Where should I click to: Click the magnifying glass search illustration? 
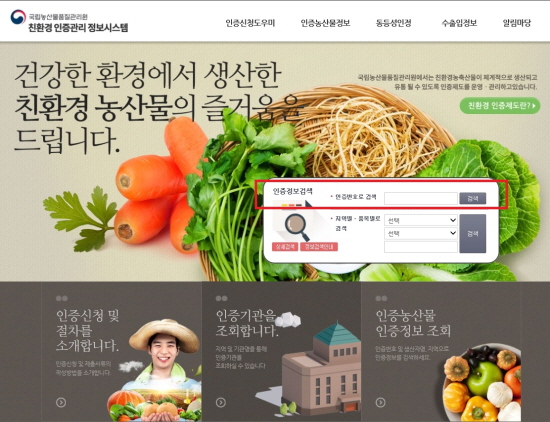pos(297,227)
